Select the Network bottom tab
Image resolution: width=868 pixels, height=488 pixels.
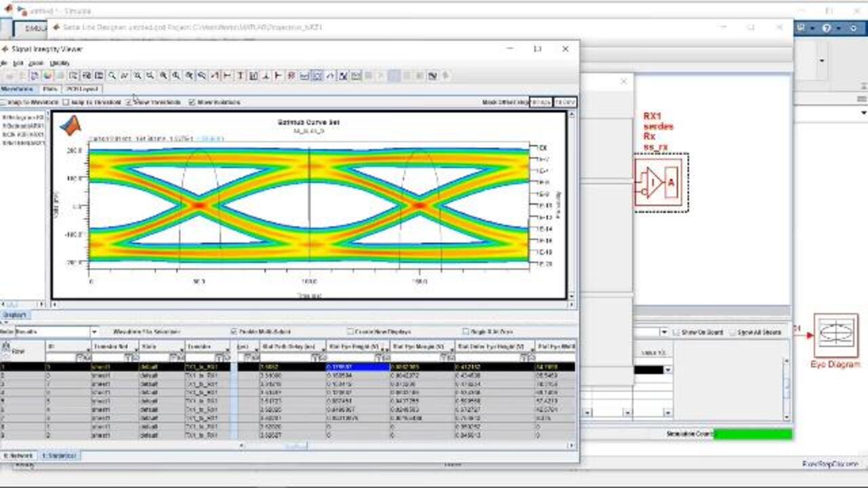(x=19, y=455)
